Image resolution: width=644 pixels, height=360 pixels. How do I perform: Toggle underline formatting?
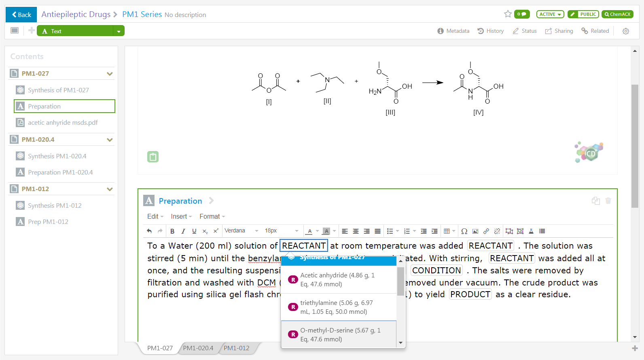(x=194, y=231)
